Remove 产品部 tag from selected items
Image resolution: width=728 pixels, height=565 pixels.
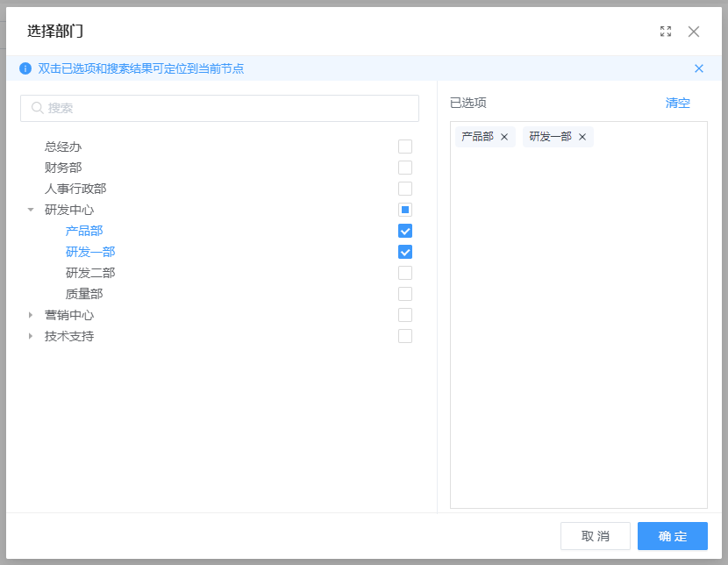[x=504, y=137]
